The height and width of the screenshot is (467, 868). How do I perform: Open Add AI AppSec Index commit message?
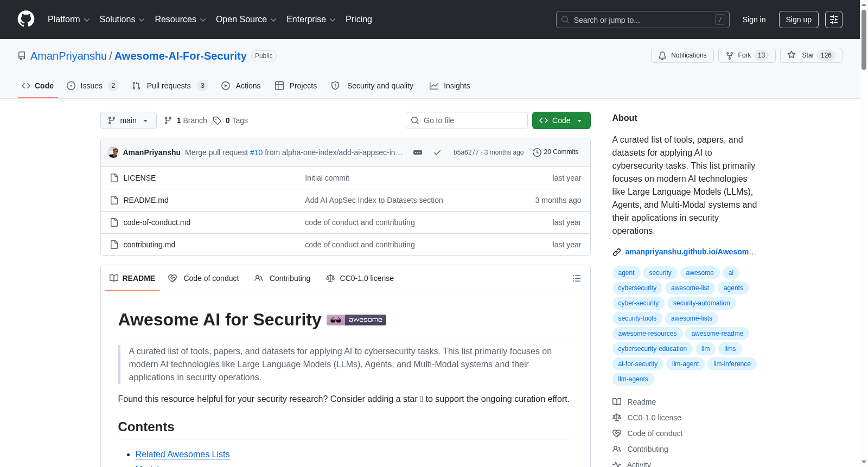pyautogui.click(x=374, y=200)
